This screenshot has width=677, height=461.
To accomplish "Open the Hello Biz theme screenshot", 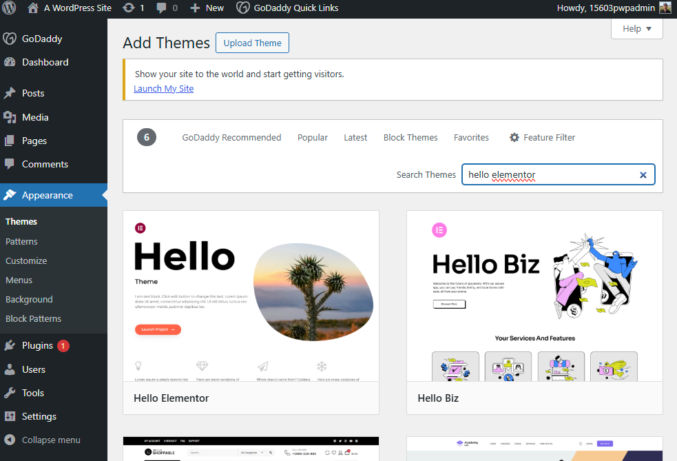I will (535, 296).
